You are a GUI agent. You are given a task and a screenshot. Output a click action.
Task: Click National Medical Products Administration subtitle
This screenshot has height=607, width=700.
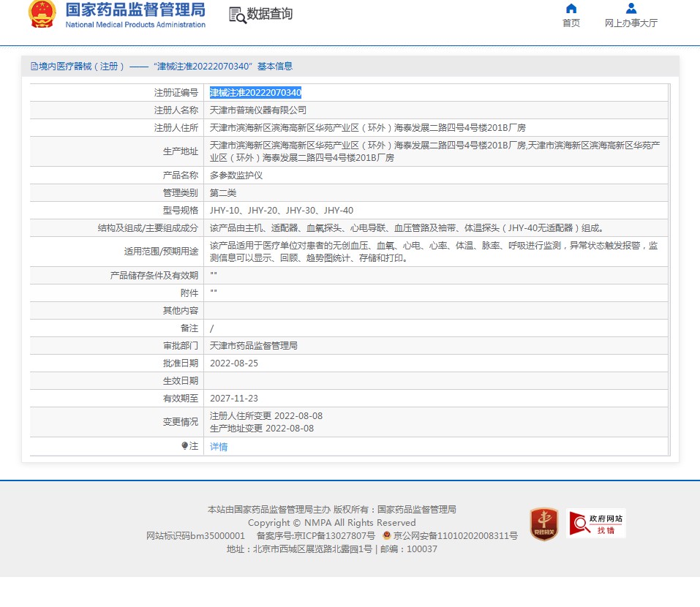(135, 25)
